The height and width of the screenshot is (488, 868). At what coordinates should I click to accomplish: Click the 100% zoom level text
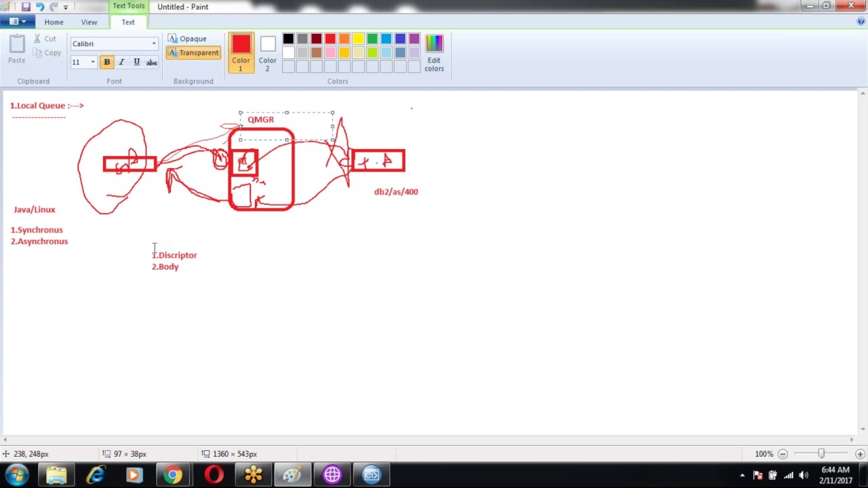pyautogui.click(x=764, y=454)
